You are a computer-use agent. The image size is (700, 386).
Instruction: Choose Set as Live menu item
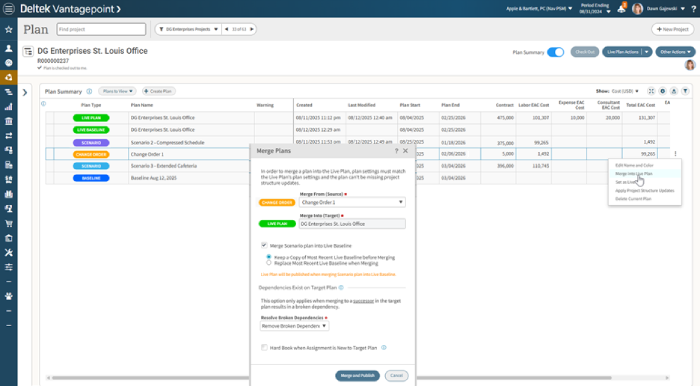(x=625, y=182)
